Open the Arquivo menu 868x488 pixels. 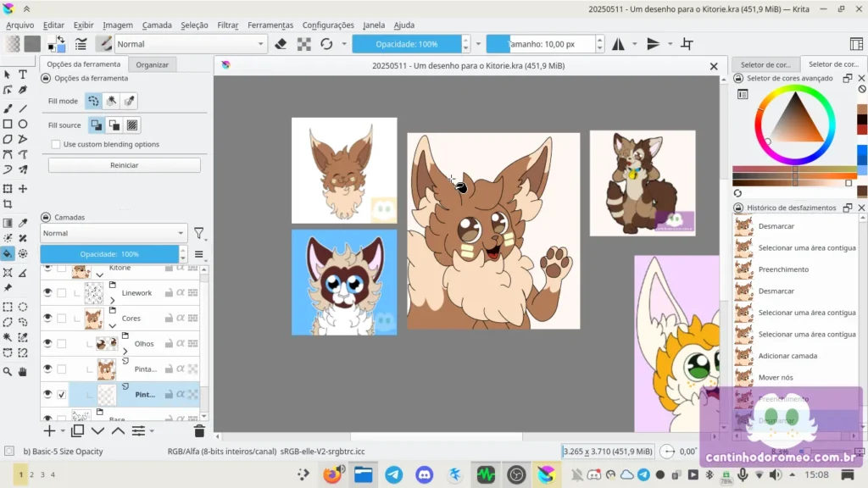coord(20,25)
